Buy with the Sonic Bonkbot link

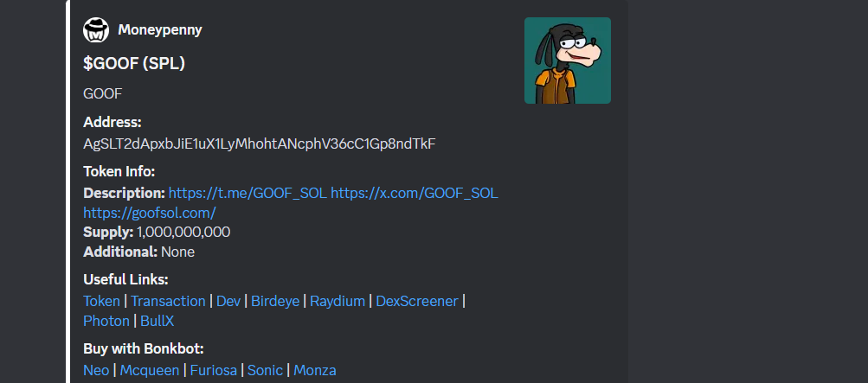coord(265,370)
